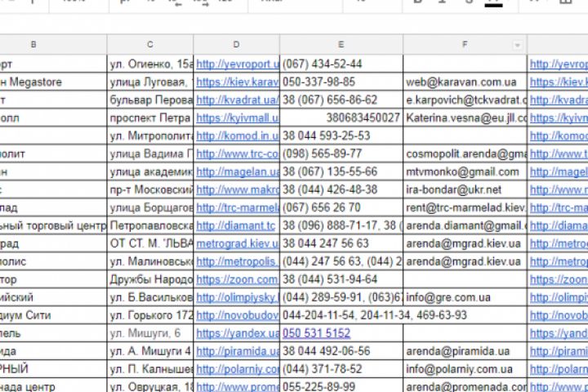Select the info@polarniy.com.ua email cell
588x392 pixels.
[x=465, y=369]
